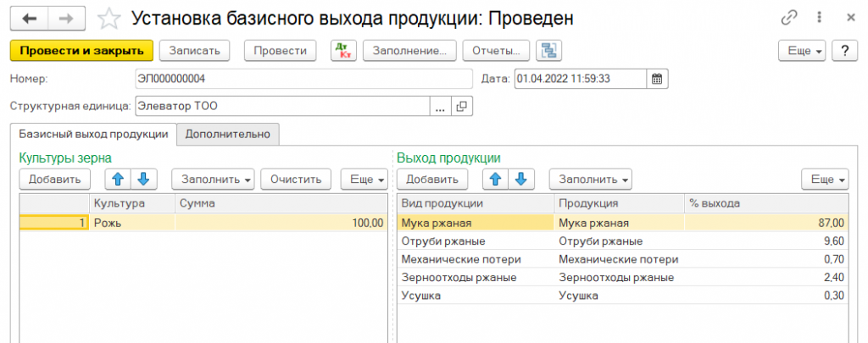868x343 pixels.
Task: Expand the Заполнить dropdown in Выход продукции
Action: click(x=590, y=179)
